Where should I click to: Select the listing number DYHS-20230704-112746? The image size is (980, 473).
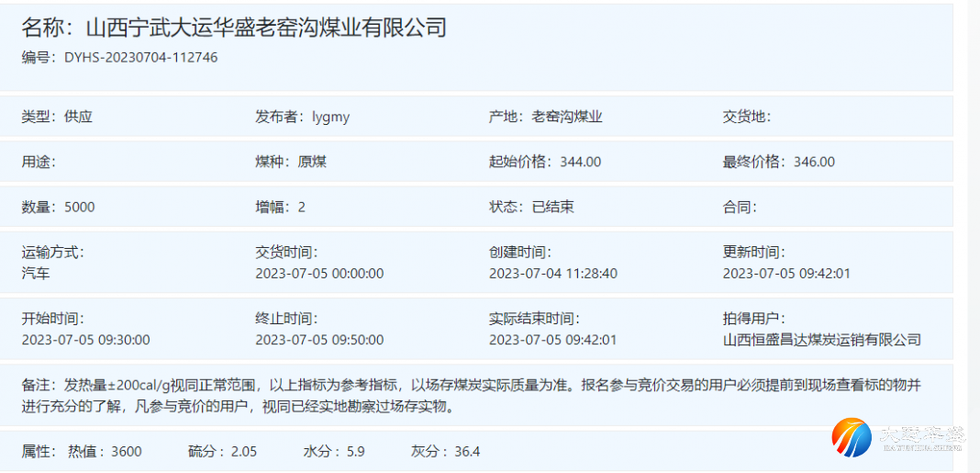(x=140, y=57)
